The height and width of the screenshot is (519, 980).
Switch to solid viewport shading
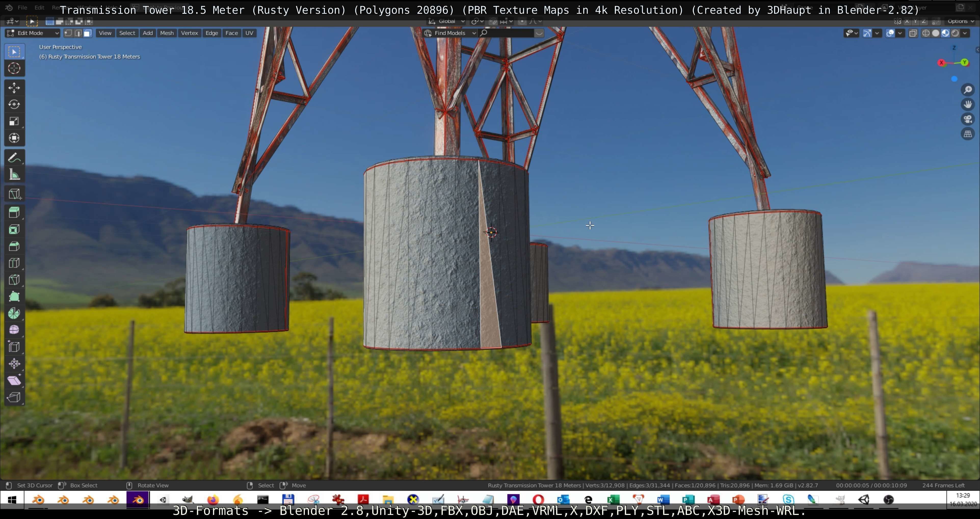point(935,33)
